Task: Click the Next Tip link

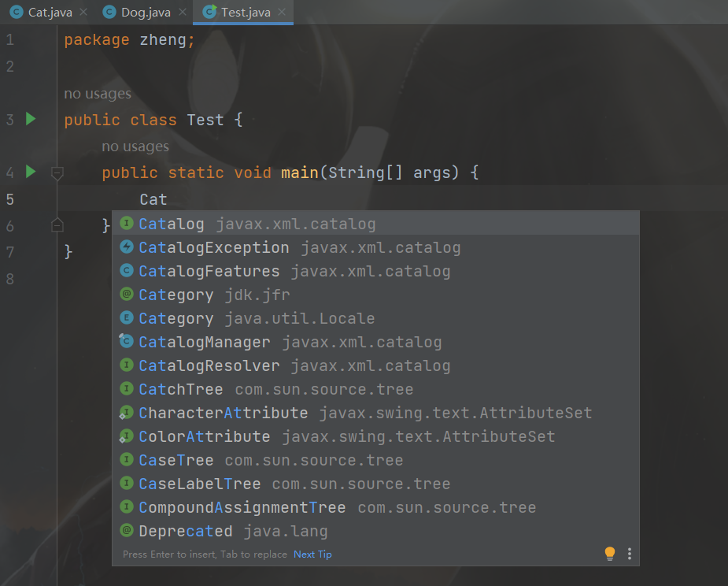Action: point(312,554)
